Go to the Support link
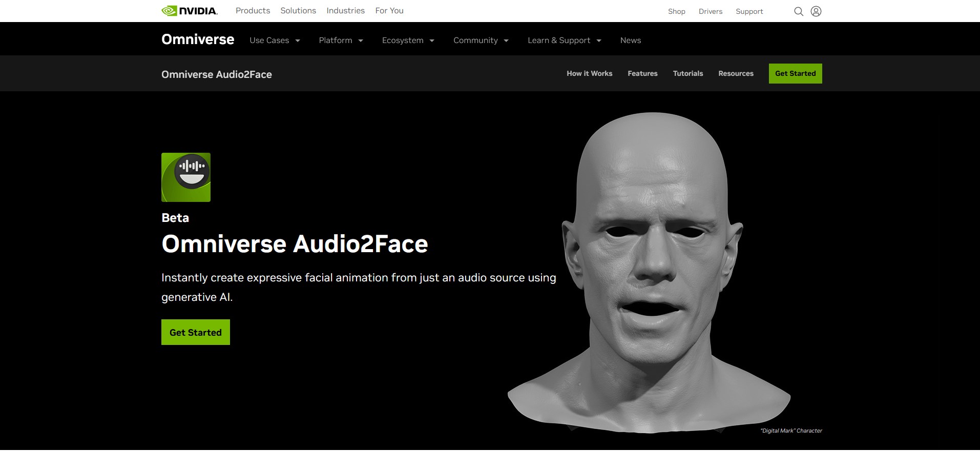The height and width of the screenshot is (470, 980). tap(749, 11)
